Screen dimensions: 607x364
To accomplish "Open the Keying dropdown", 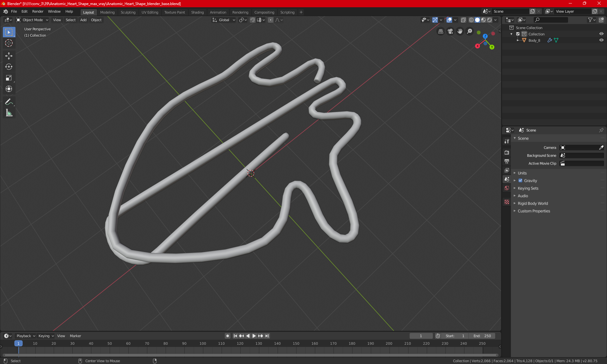I will tap(46, 336).
